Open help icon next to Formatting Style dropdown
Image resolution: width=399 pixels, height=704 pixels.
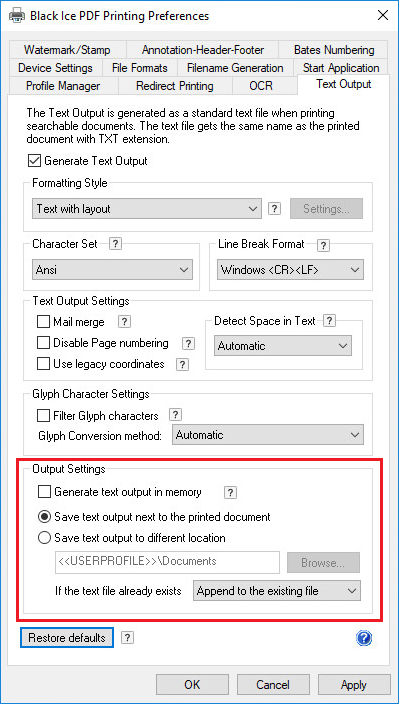pyautogui.click(x=275, y=209)
